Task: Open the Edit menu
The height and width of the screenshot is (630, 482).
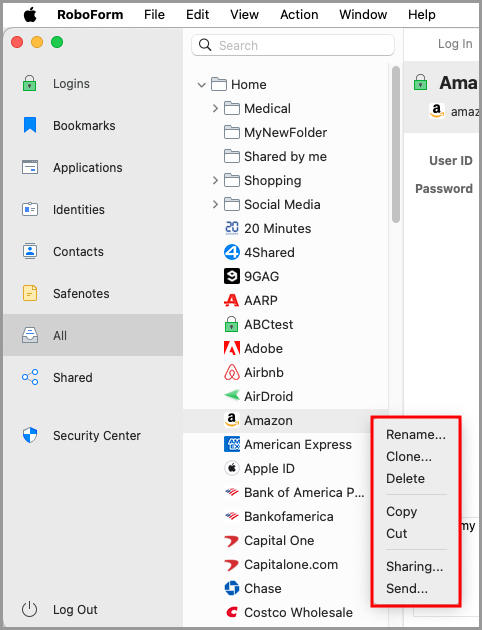Action: pos(197,14)
